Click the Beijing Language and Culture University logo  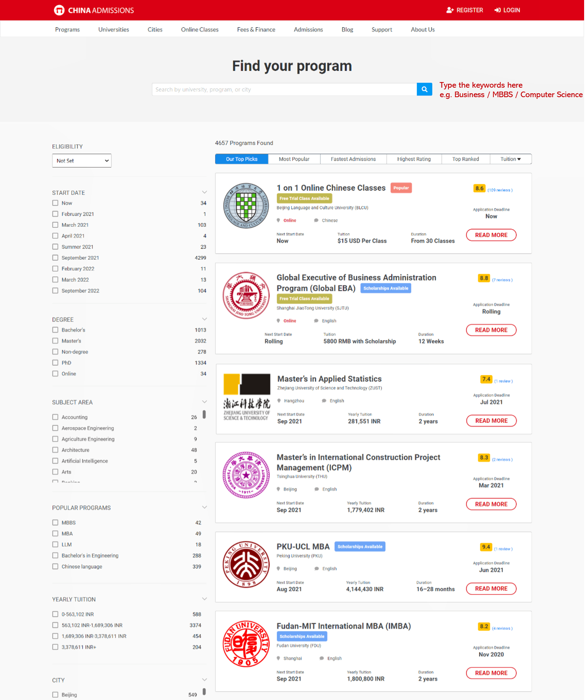click(x=246, y=206)
